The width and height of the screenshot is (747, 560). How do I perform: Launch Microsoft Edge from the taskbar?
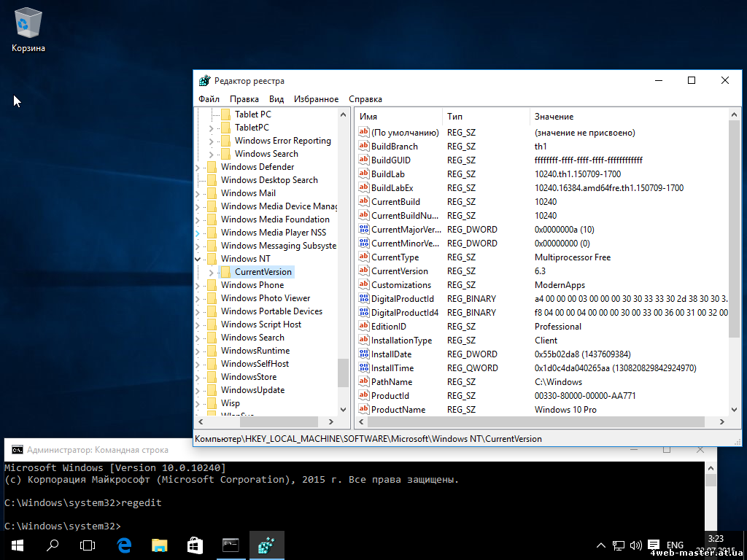coord(124,545)
